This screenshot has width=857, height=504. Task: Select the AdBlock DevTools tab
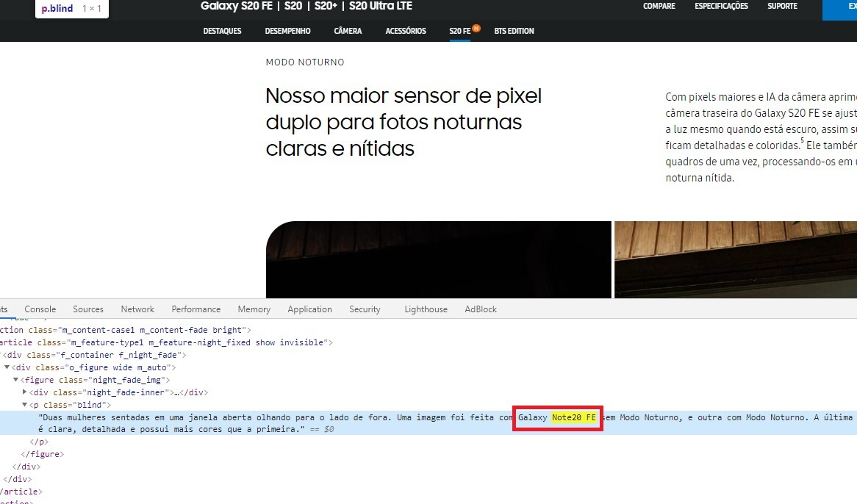[x=481, y=309]
